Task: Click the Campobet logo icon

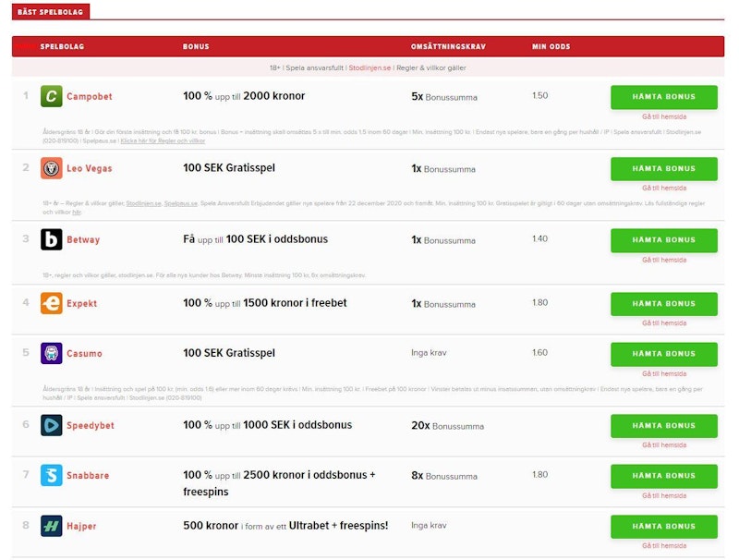Action: 52,96
